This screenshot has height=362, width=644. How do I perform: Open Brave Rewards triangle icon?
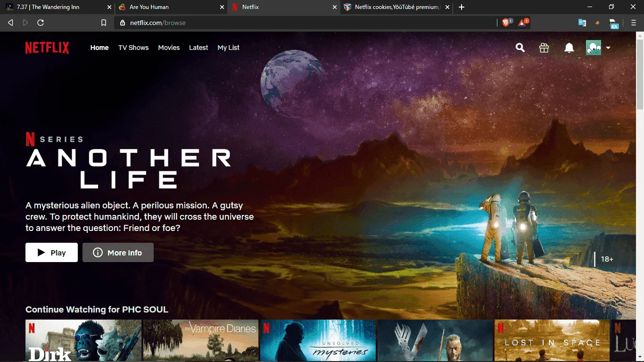[x=523, y=22]
